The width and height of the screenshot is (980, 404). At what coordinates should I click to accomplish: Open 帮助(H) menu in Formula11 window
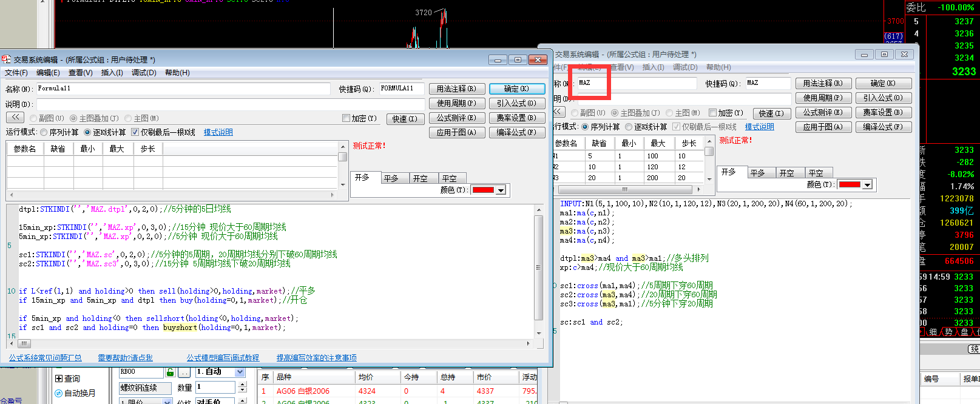click(177, 73)
